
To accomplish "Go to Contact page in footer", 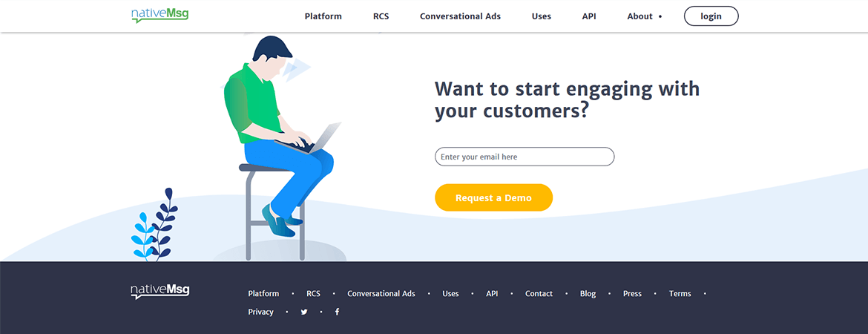I will (539, 294).
